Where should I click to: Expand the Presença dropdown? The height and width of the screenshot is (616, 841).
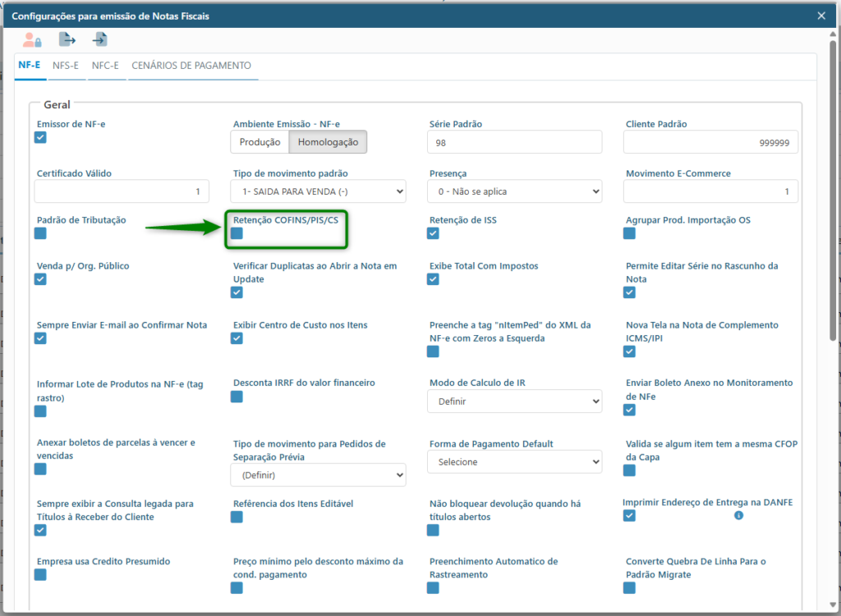pos(515,191)
